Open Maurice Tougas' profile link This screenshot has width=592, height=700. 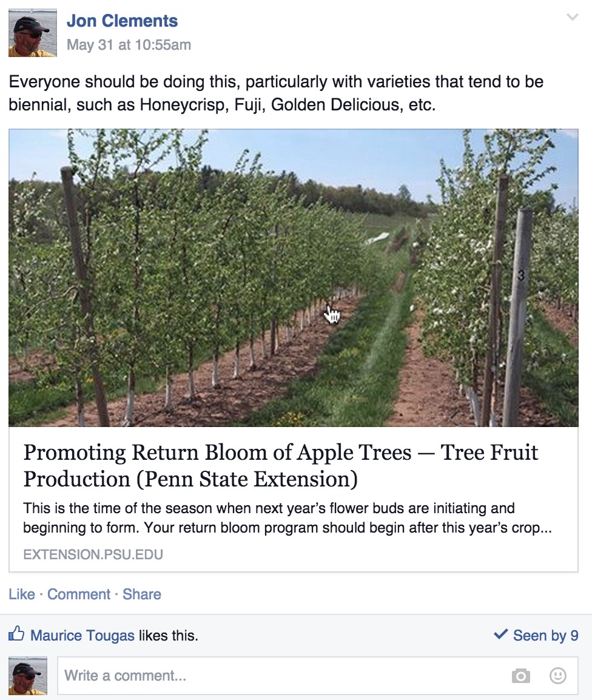[x=82, y=636]
